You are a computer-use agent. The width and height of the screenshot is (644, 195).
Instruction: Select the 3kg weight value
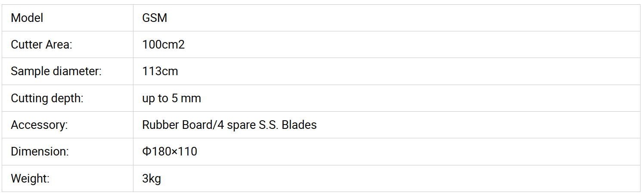pos(152,179)
